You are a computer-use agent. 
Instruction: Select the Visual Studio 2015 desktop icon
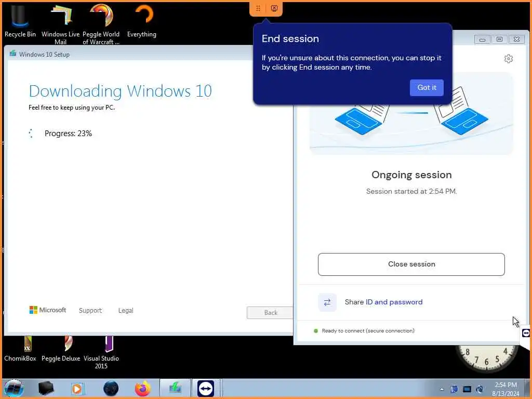[101, 353]
